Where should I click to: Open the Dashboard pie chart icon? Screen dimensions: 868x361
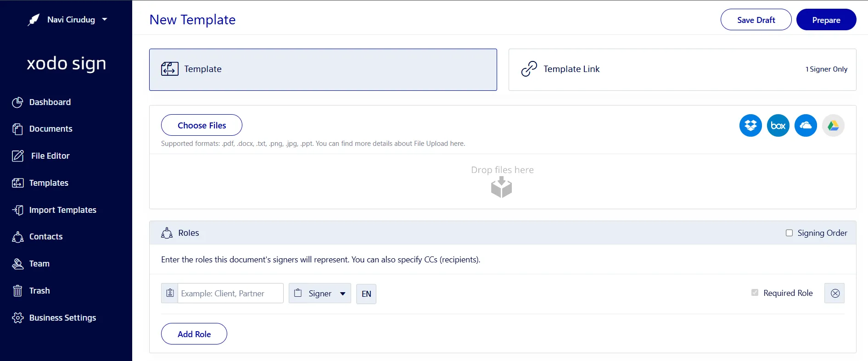click(17, 102)
